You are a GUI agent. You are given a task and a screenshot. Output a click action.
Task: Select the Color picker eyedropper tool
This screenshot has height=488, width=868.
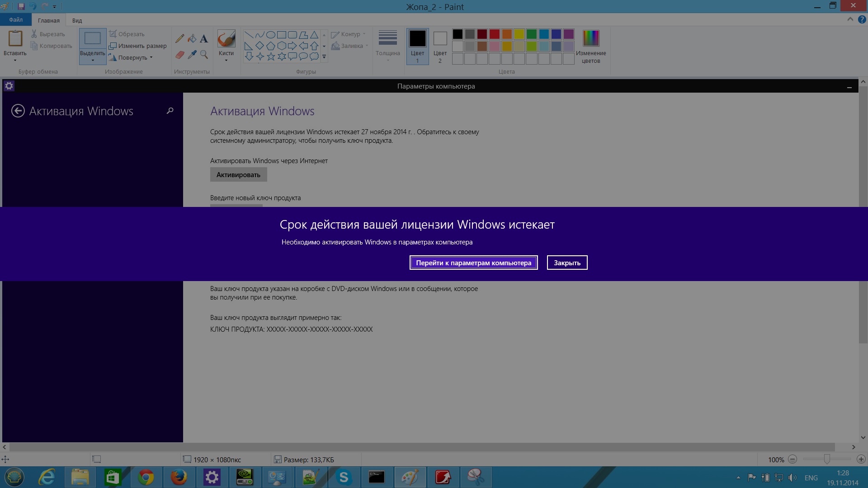192,55
